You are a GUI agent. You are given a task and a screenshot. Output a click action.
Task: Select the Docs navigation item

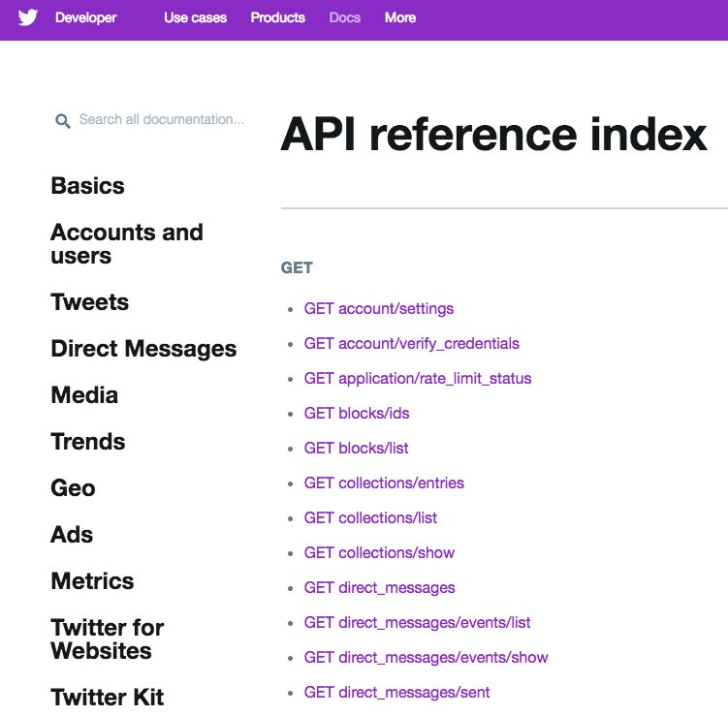344,17
